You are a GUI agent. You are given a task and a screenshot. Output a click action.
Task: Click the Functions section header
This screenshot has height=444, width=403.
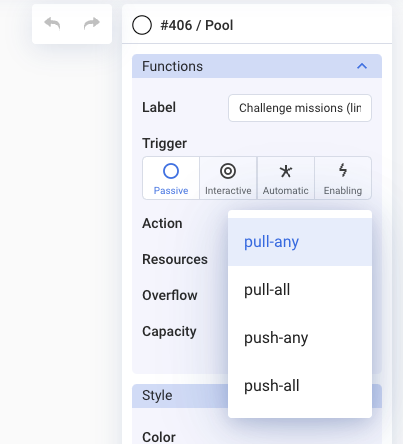point(257,66)
